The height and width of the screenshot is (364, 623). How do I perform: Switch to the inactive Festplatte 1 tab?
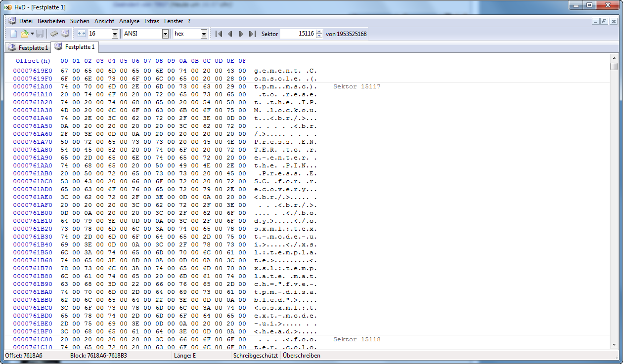pyautogui.click(x=28, y=47)
